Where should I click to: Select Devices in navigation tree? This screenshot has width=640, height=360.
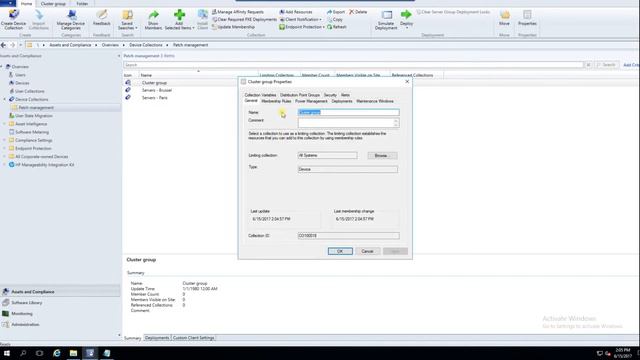[22, 83]
